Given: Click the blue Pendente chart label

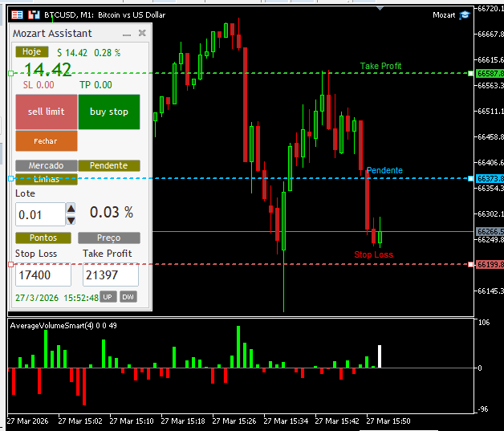Looking at the screenshot, I should tap(384, 170).
